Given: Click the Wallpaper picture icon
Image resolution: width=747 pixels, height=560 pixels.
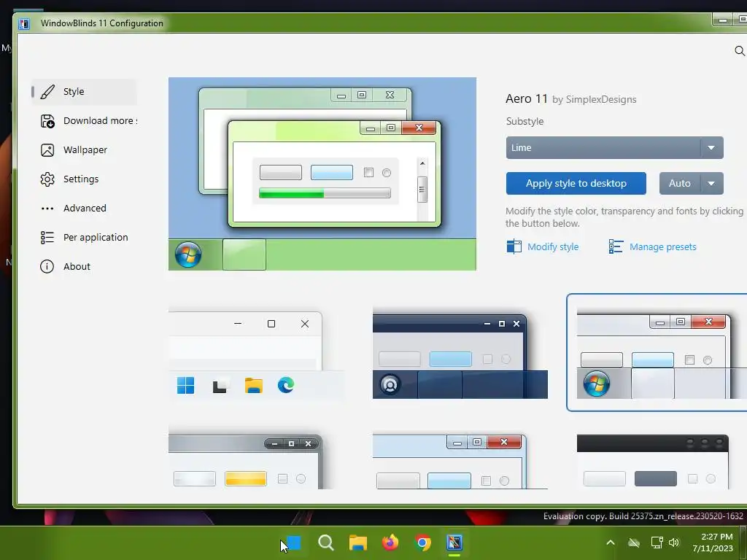Looking at the screenshot, I should [47, 150].
